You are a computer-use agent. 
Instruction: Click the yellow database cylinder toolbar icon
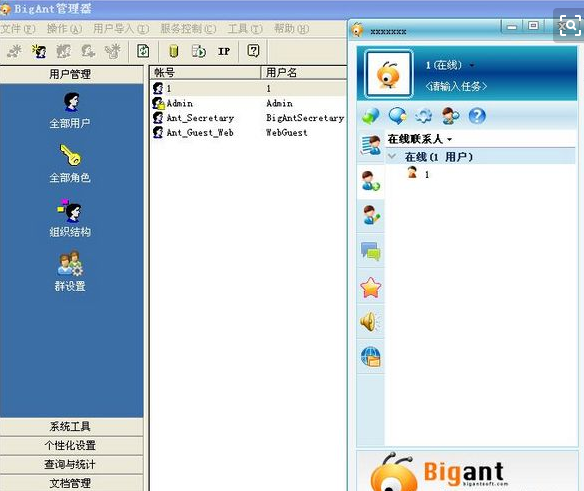pyautogui.click(x=174, y=51)
